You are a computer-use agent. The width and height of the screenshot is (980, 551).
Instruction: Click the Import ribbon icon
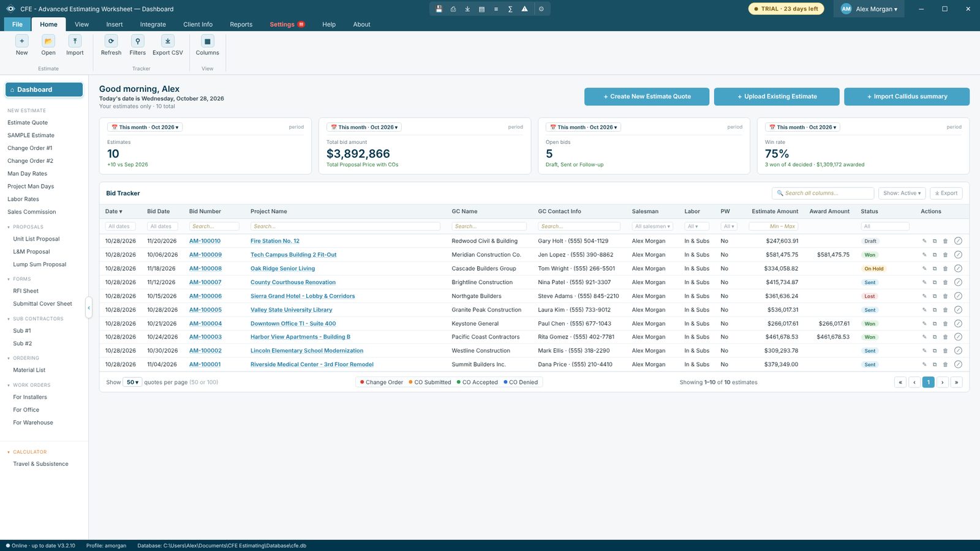tap(75, 41)
